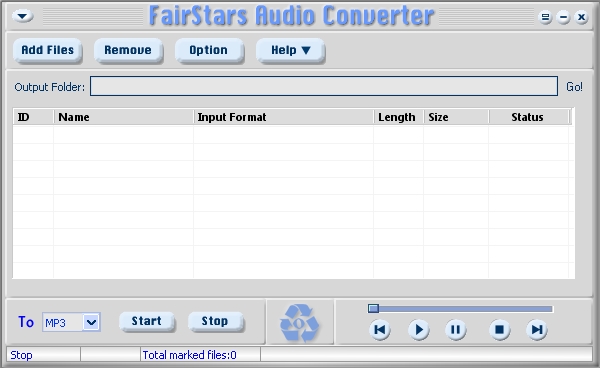Open the title bar dropdown arrow menu

23,16
